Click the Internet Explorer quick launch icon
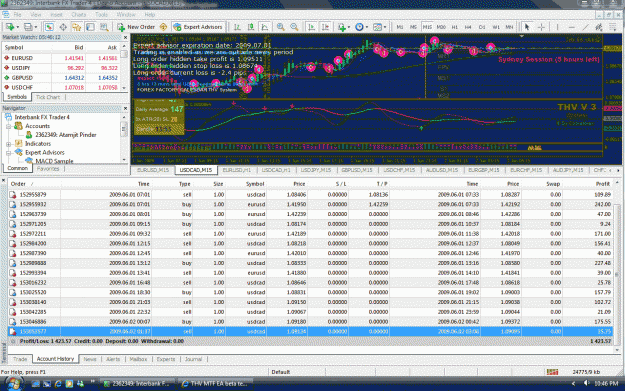The height and width of the screenshot is (391, 625). click(x=58, y=383)
